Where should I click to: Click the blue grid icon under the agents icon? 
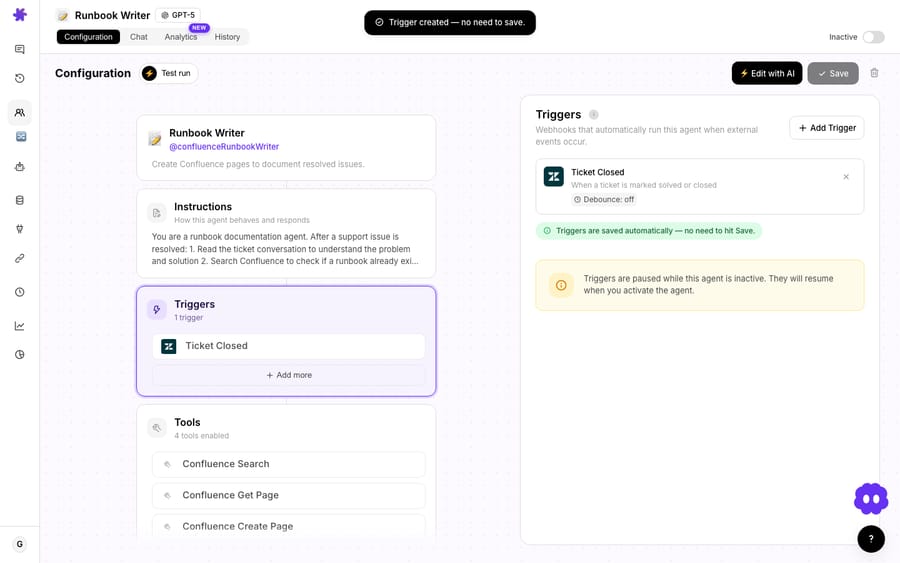(21, 137)
